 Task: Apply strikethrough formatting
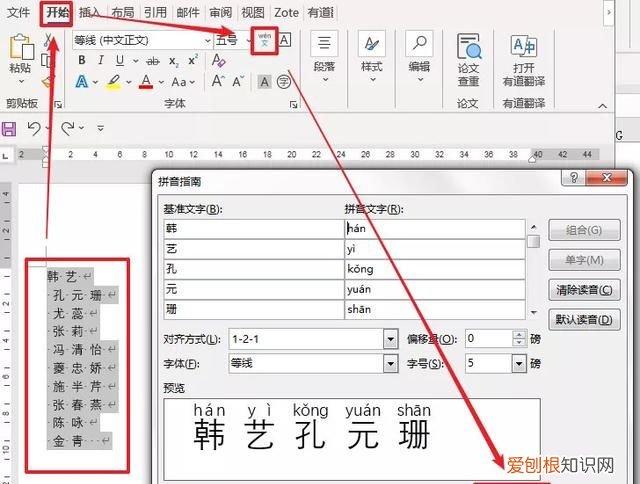[x=153, y=61]
